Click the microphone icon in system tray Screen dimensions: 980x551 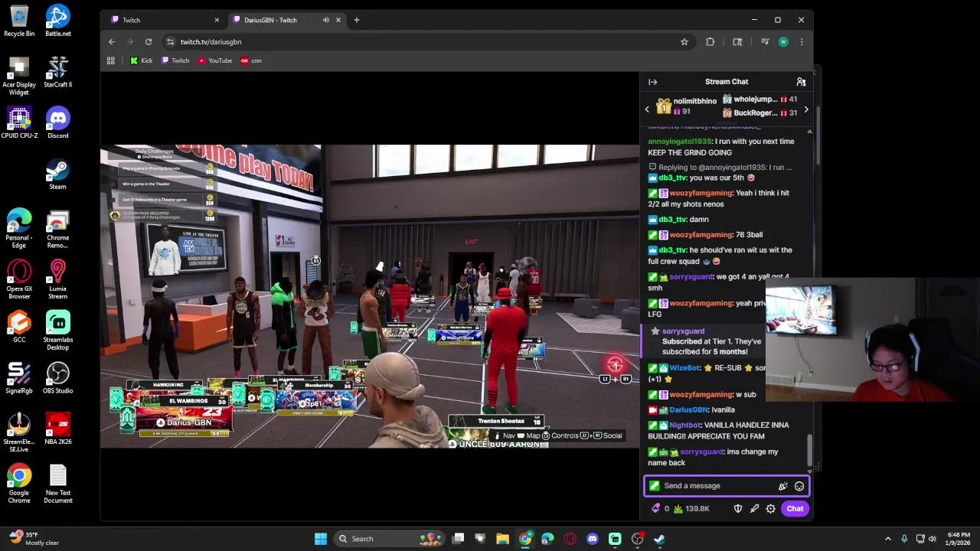[904, 539]
